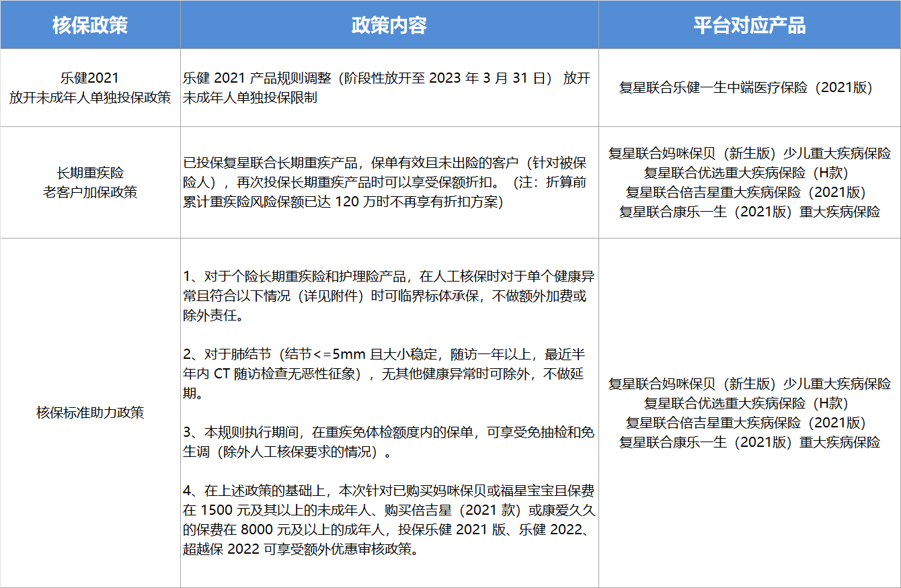Open 康乐一生（2021版） in 核保标准助力政策 row
This screenshot has height=588, width=901.
[749, 442]
